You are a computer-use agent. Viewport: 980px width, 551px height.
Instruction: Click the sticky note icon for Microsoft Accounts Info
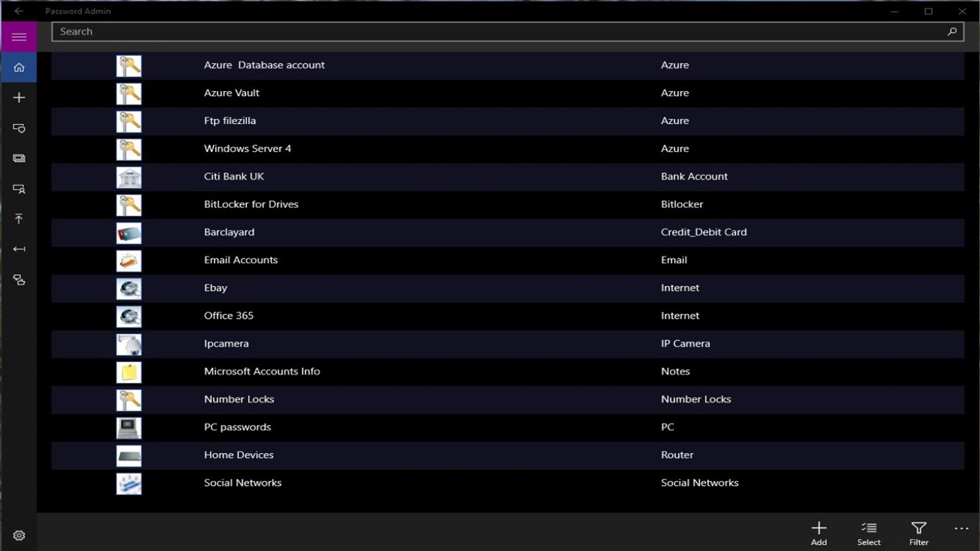pos(129,372)
